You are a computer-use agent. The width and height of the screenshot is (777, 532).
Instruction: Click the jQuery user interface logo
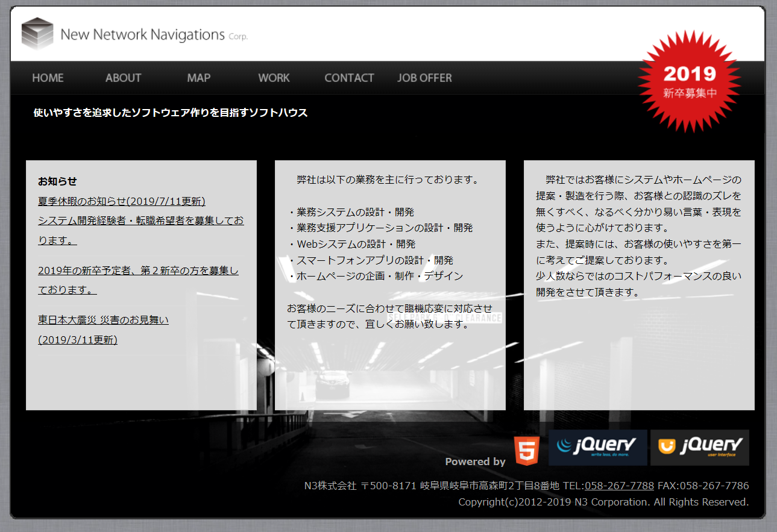699,448
